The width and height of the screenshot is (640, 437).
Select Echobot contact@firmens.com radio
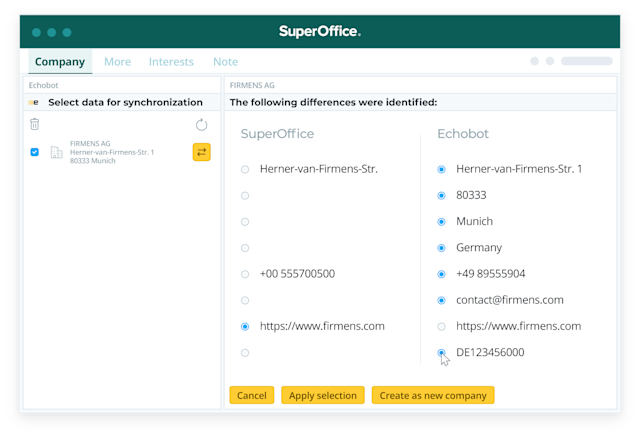click(441, 300)
